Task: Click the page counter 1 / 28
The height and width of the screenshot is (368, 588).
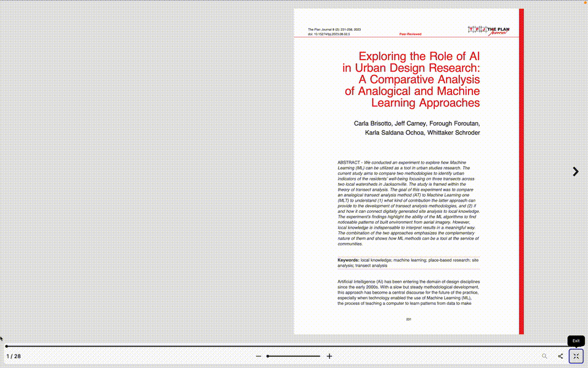Action: tap(13, 356)
